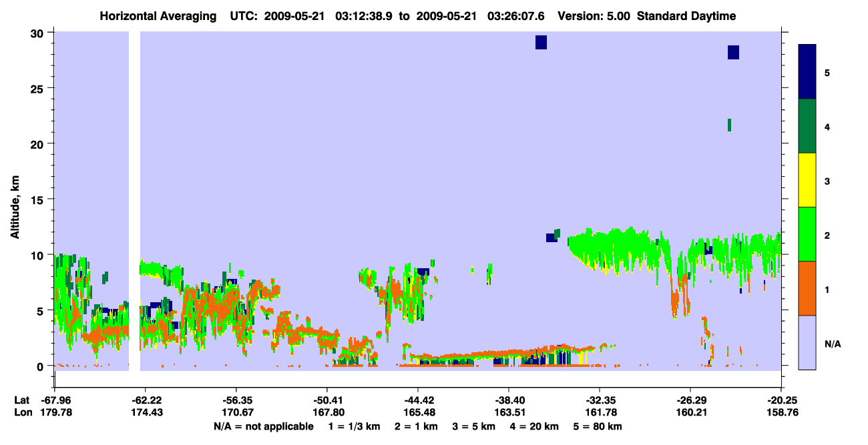Click legend text '1 = 1/3 km'
Screen dimensions: 868x445
click(x=355, y=426)
